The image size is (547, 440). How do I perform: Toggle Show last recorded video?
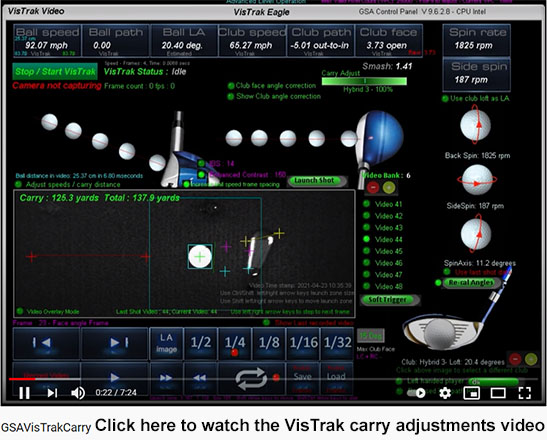[267, 323]
